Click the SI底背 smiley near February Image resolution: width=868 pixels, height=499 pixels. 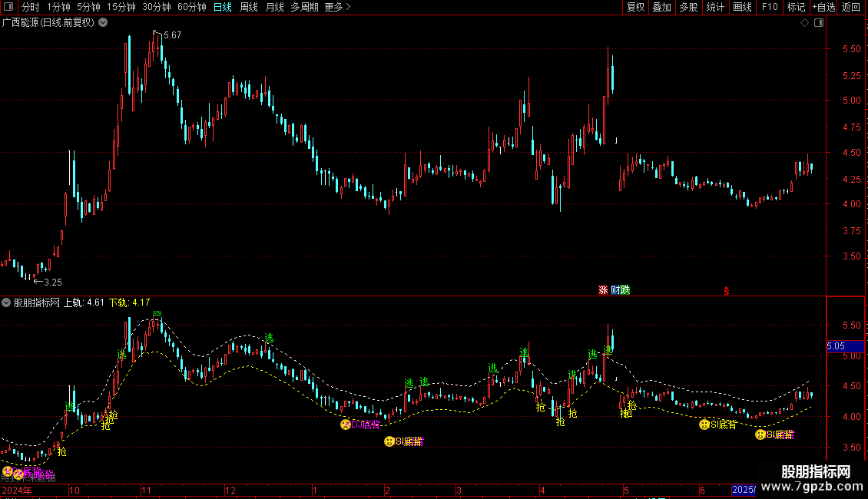coord(389,441)
